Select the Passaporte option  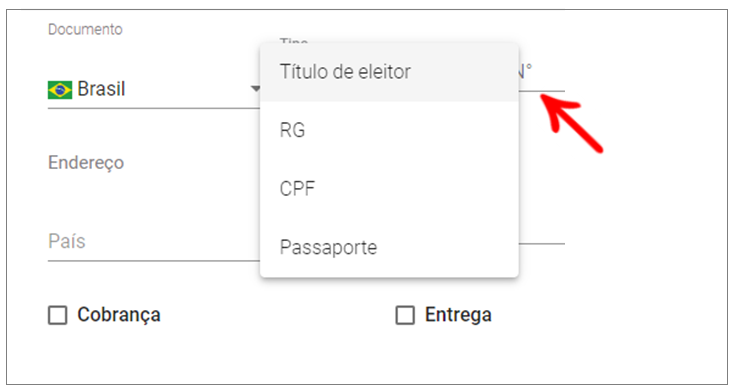click(x=389, y=247)
